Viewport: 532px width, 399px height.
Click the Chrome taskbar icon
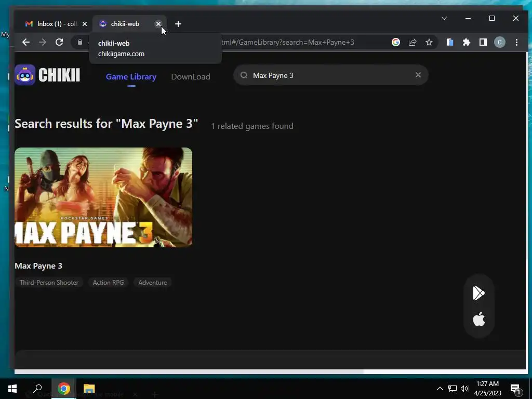pyautogui.click(x=63, y=389)
